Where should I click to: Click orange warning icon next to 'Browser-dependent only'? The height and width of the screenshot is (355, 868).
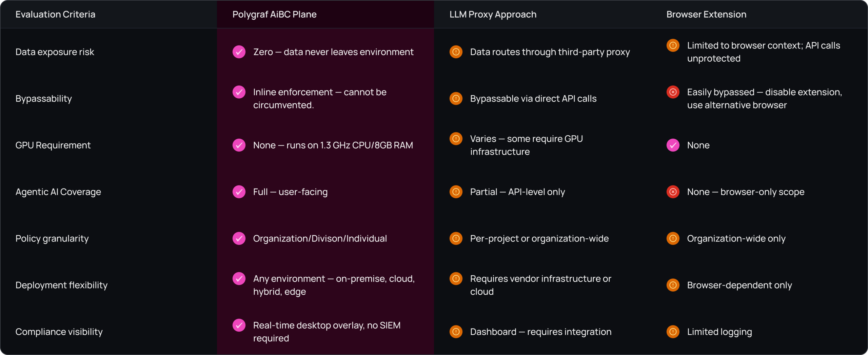pyautogui.click(x=673, y=285)
